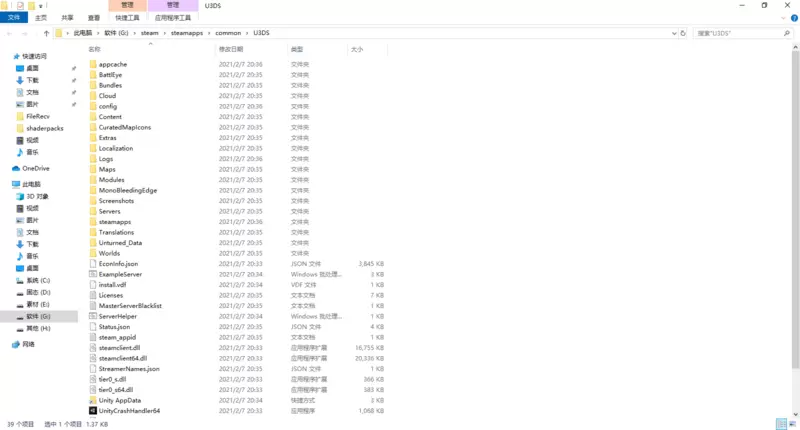The height and width of the screenshot is (430, 800).
Task: Click the Up one level arrow
Action: 46,33
